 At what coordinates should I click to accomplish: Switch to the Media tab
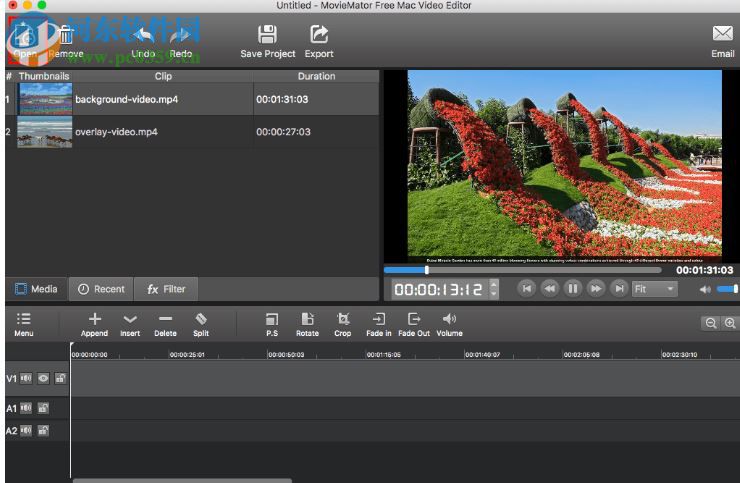click(36, 289)
